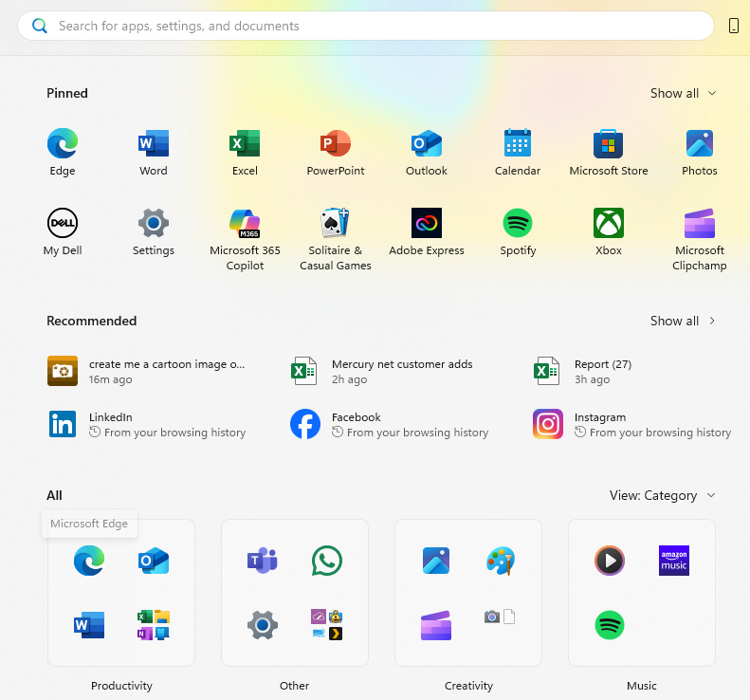Open Instagram from browsing history

[x=631, y=424]
